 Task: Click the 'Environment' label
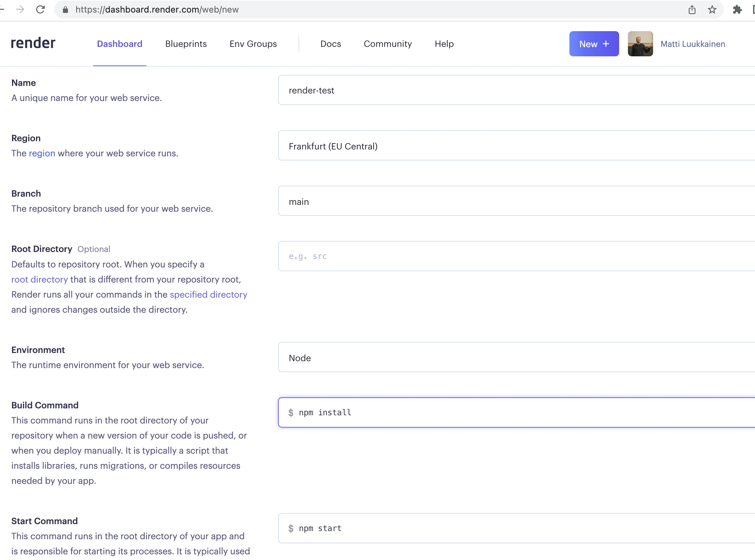tap(38, 350)
